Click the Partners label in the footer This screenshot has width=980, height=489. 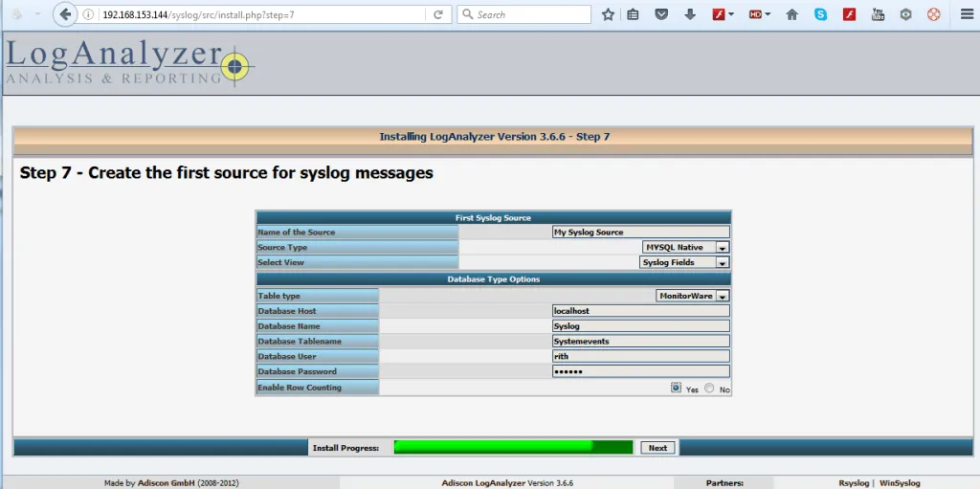point(724,483)
